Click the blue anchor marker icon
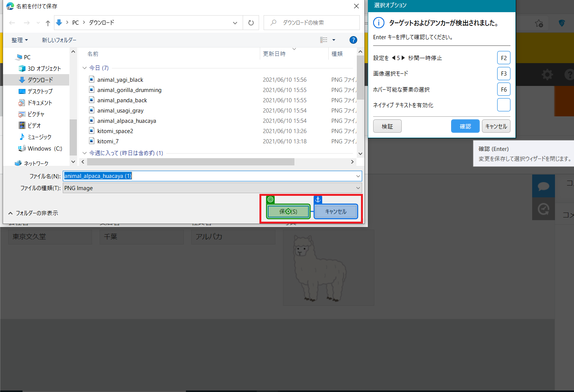Image resolution: width=574 pixels, height=392 pixels. tap(318, 200)
